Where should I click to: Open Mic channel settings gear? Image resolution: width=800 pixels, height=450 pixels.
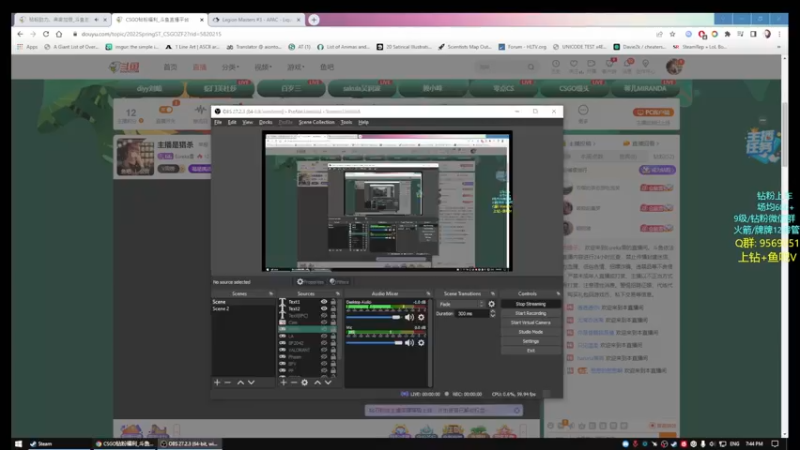click(x=421, y=343)
